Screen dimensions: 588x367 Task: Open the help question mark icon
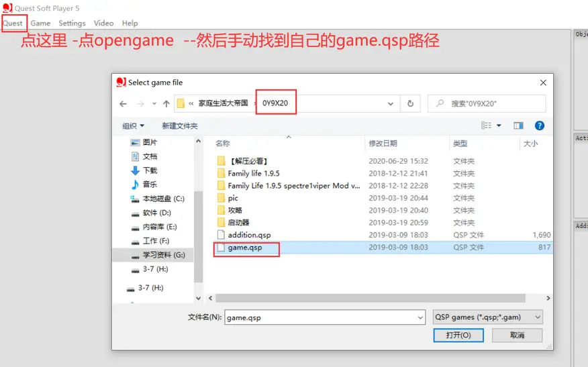click(539, 125)
